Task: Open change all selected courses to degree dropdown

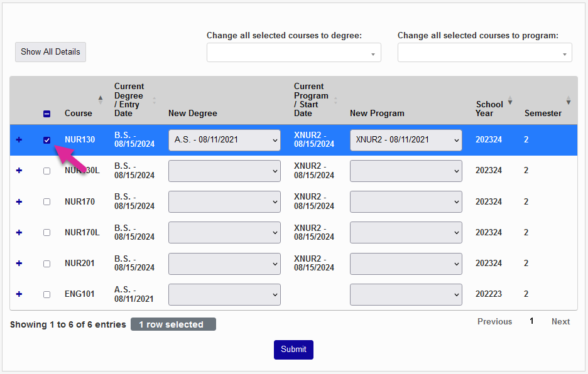Action: pos(293,52)
